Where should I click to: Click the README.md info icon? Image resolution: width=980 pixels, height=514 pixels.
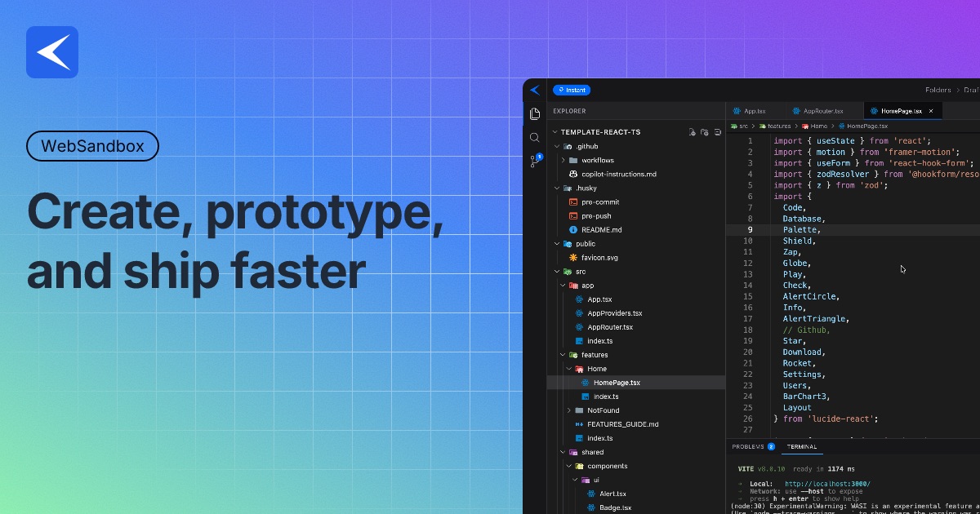[573, 230]
